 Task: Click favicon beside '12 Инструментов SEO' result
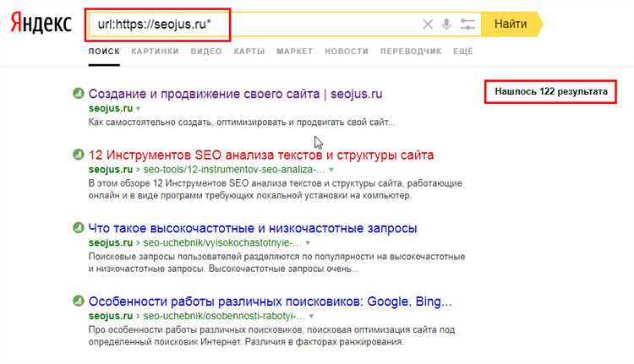[x=78, y=155]
